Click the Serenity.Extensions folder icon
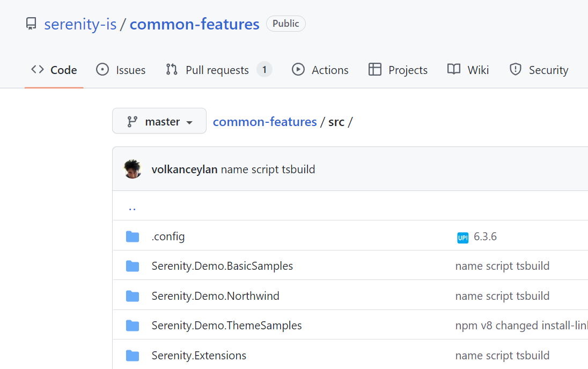This screenshot has width=588, height=369. (132, 356)
